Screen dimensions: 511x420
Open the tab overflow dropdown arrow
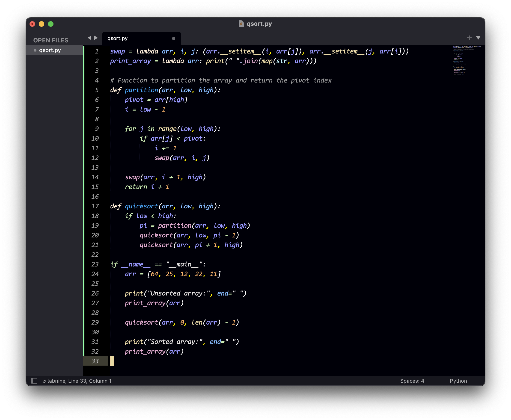478,38
